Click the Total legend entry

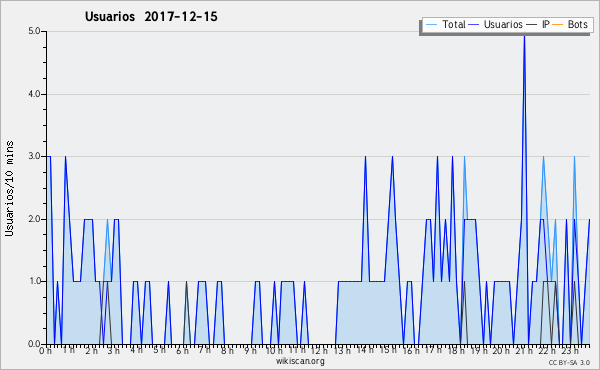(445, 24)
